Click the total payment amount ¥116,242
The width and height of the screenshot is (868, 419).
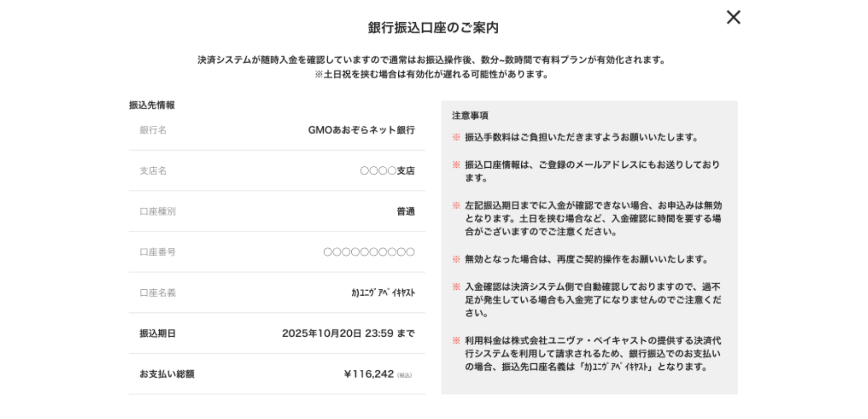(369, 374)
